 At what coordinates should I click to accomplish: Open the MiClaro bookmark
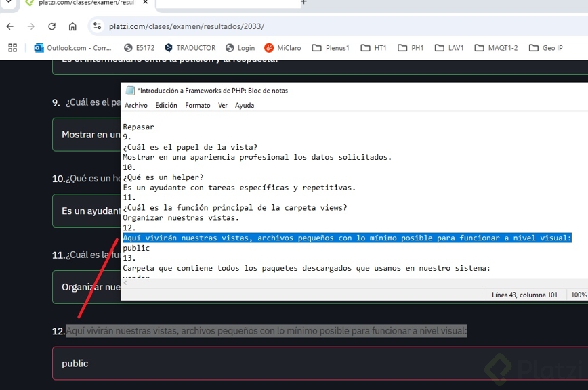[282, 48]
